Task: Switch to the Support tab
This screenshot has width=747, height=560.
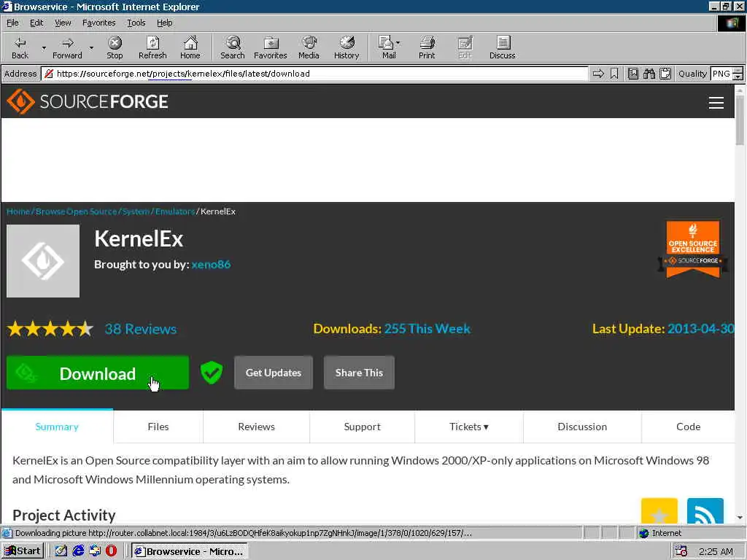Action: (362, 427)
